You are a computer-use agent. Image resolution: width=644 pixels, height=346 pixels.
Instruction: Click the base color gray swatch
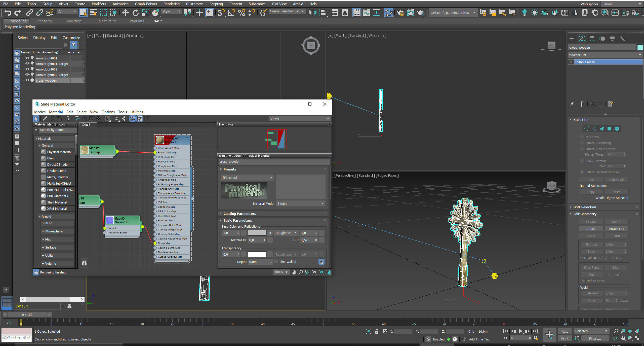(257, 233)
